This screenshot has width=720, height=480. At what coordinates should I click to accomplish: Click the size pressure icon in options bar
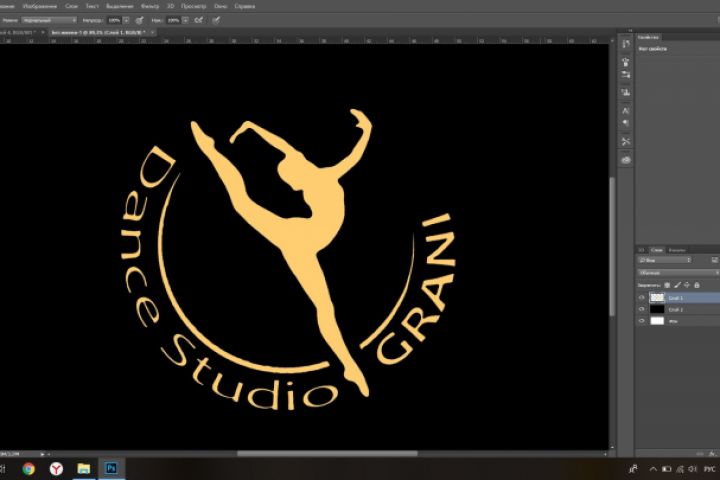[216, 20]
